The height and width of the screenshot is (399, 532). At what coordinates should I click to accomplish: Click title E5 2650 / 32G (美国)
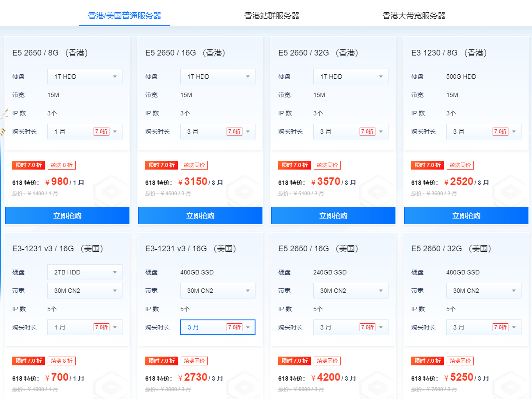(452, 249)
